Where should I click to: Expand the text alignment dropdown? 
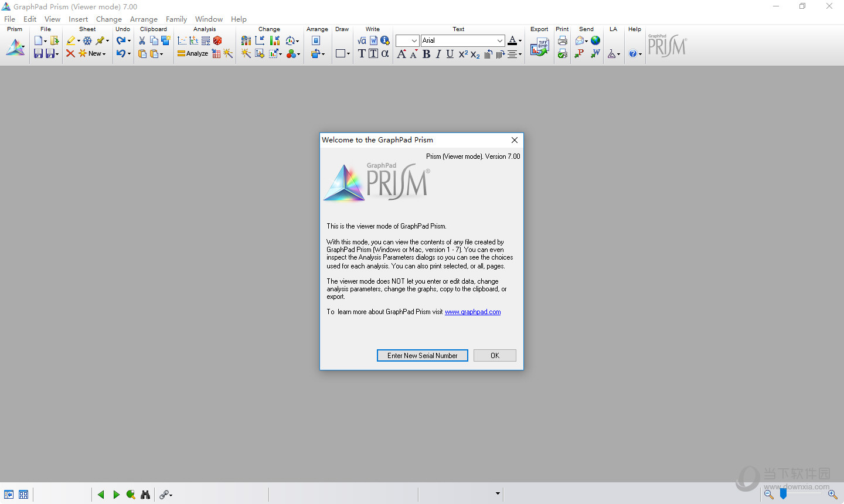pyautogui.click(x=520, y=55)
